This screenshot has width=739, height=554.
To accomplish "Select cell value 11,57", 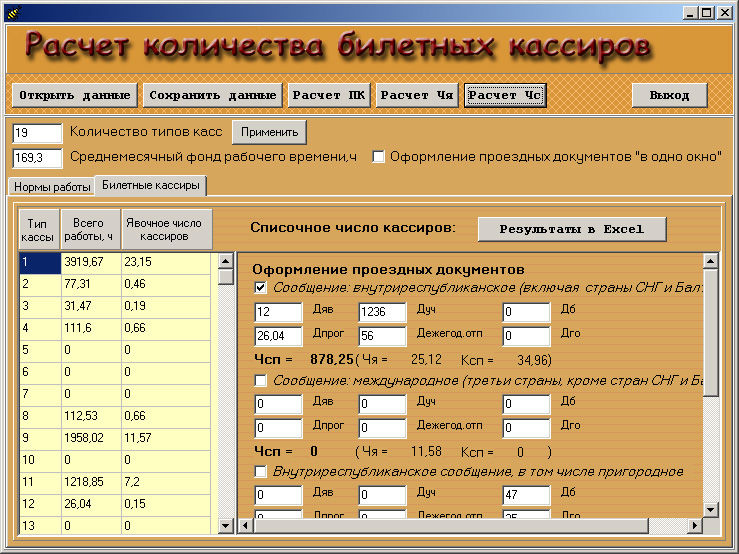I will (166, 439).
